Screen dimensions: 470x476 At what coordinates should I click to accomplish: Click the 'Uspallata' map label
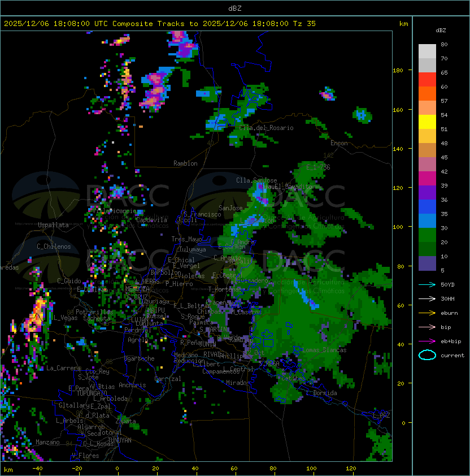coord(53,225)
